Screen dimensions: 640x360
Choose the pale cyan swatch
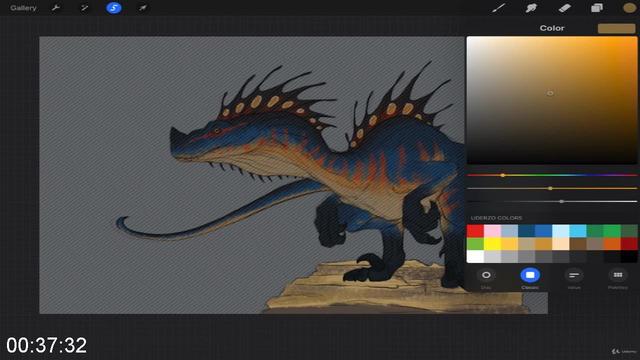tap(561, 231)
